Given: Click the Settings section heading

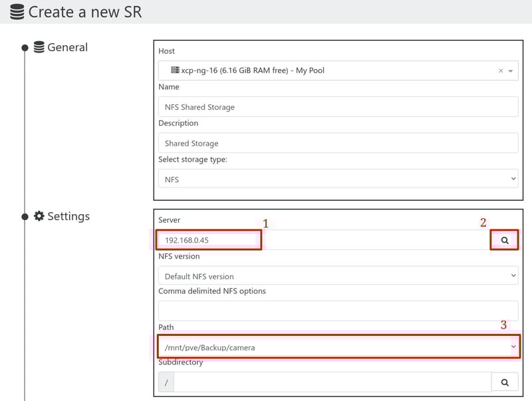Looking at the screenshot, I should [68, 216].
